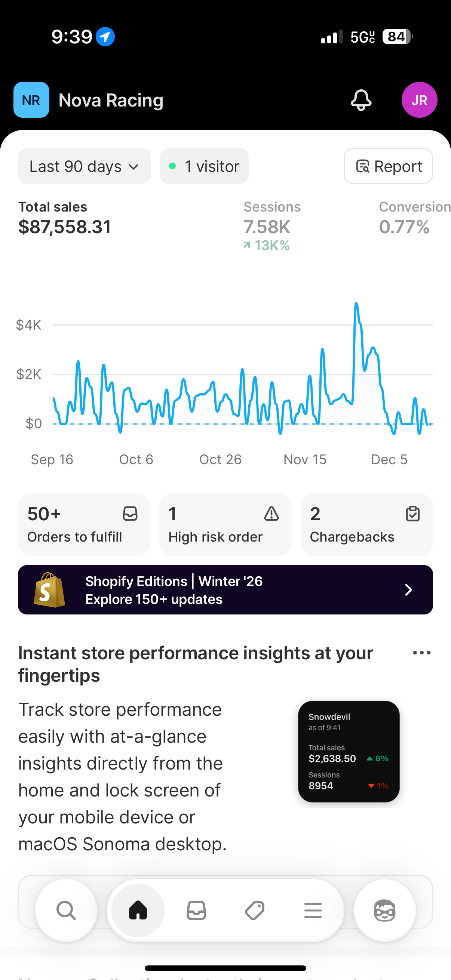
Task: Open the Chargebacks card
Action: tap(366, 525)
